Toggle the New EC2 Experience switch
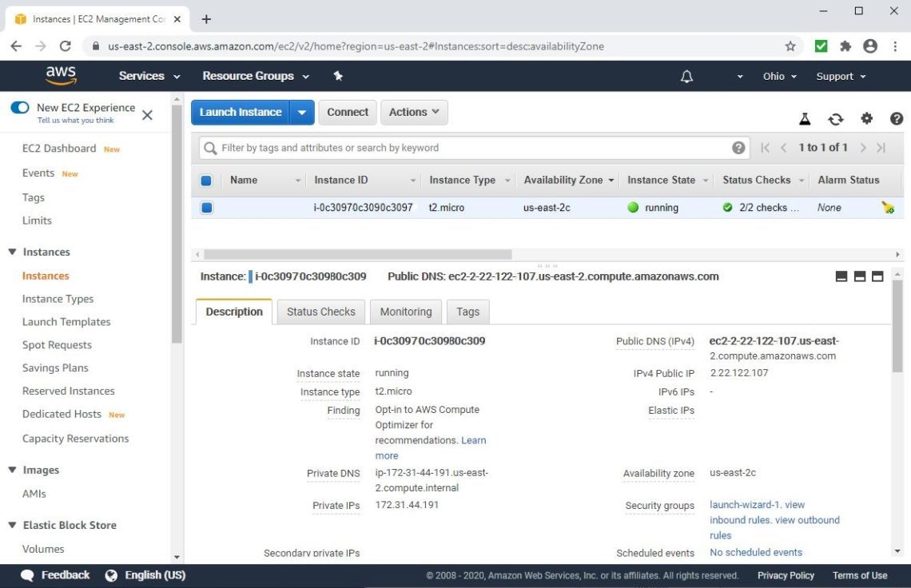 (20, 108)
